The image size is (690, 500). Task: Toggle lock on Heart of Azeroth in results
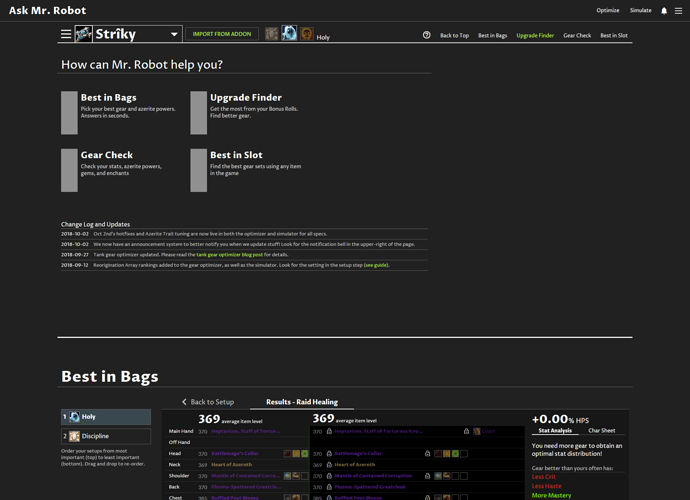(329, 465)
